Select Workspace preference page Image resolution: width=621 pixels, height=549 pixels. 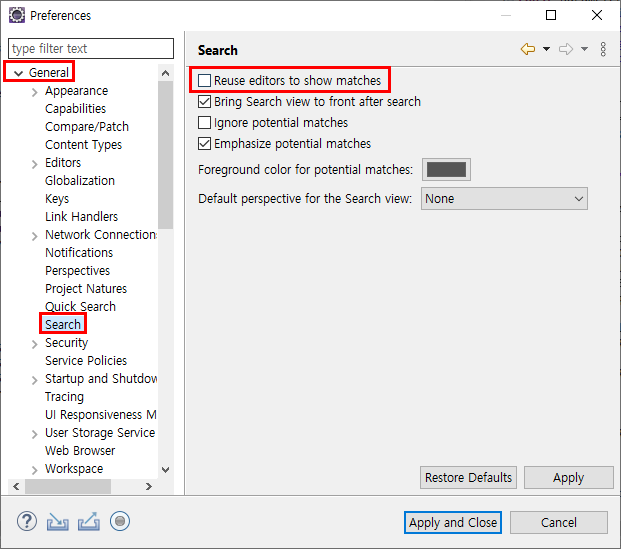pos(74,469)
